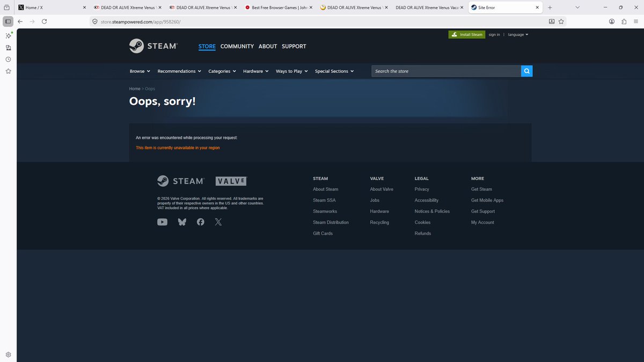Viewport: 644px width, 362px height.
Task: Switch to DEAD OR ALIVE Xtreme Venus Vaca tab
Action: (428, 8)
